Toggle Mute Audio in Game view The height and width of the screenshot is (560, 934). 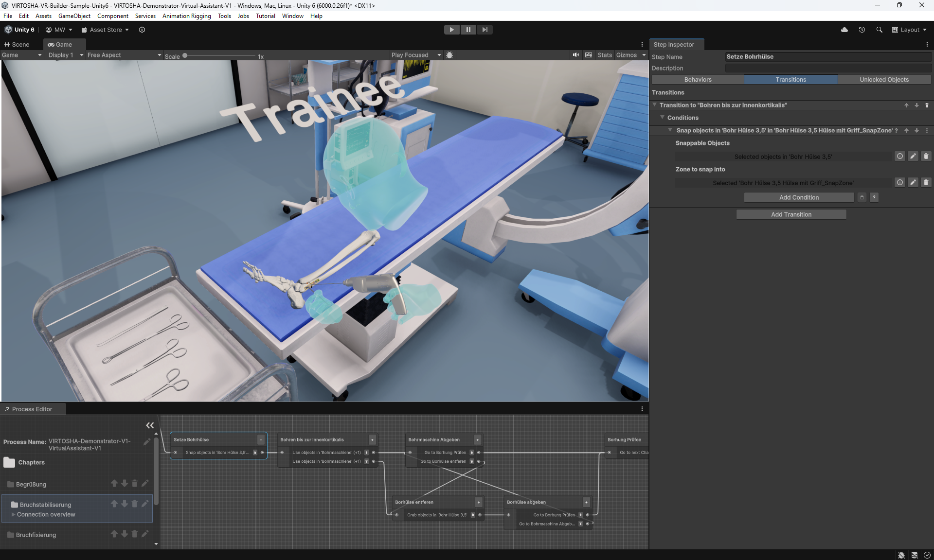[576, 55]
